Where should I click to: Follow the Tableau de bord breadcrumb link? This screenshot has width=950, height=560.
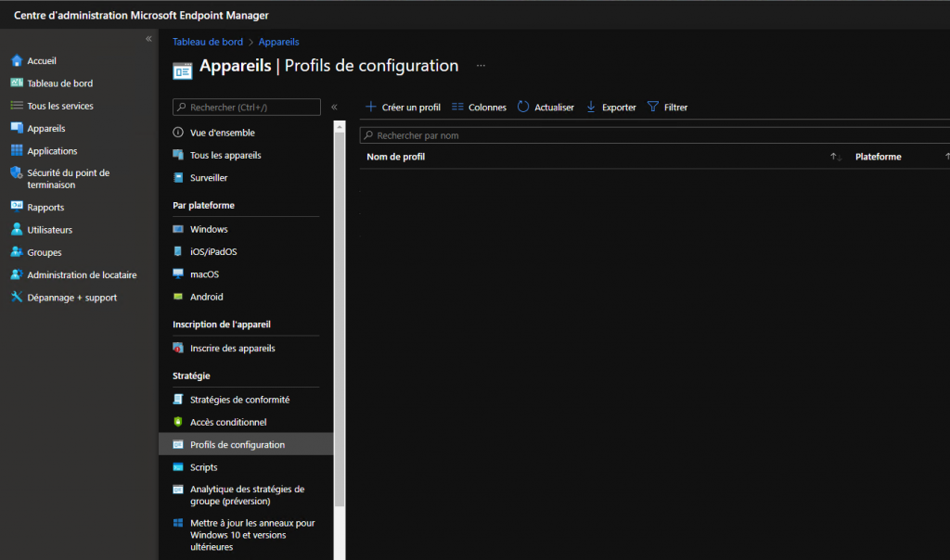point(208,42)
